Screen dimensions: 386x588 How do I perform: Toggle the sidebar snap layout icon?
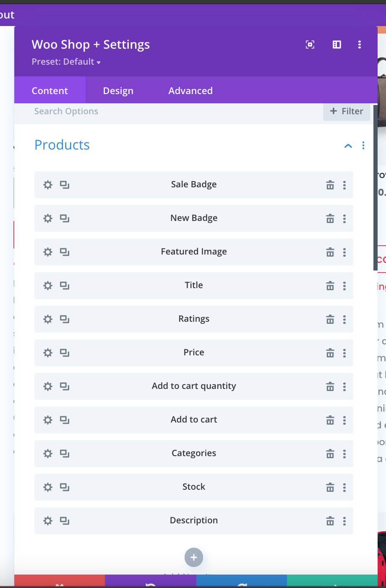tap(337, 45)
